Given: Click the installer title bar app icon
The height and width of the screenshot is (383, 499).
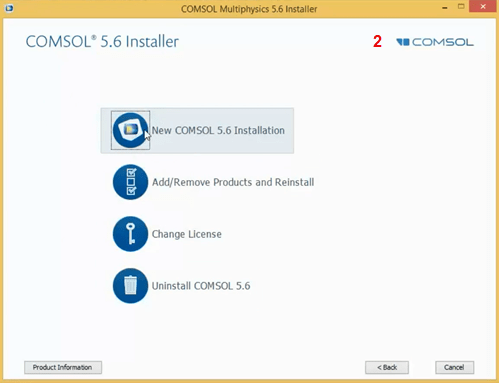Looking at the screenshot, I should pos(9,8).
